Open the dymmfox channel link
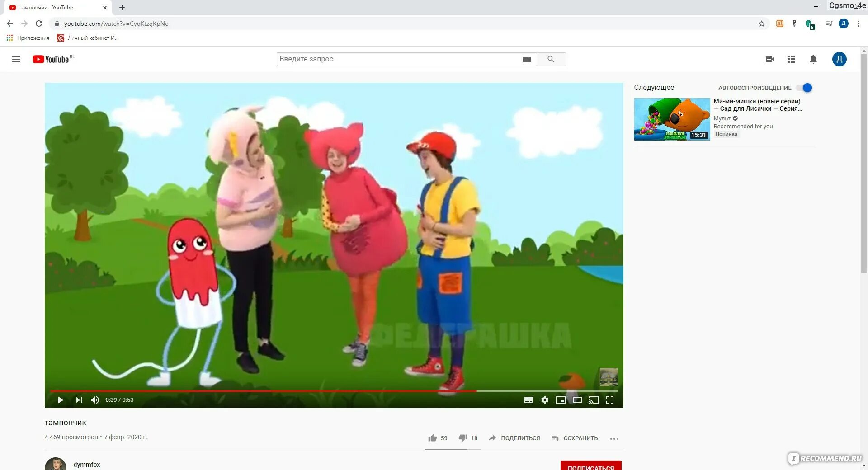Image resolution: width=868 pixels, height=470 pixels. (x=87, y=465)
